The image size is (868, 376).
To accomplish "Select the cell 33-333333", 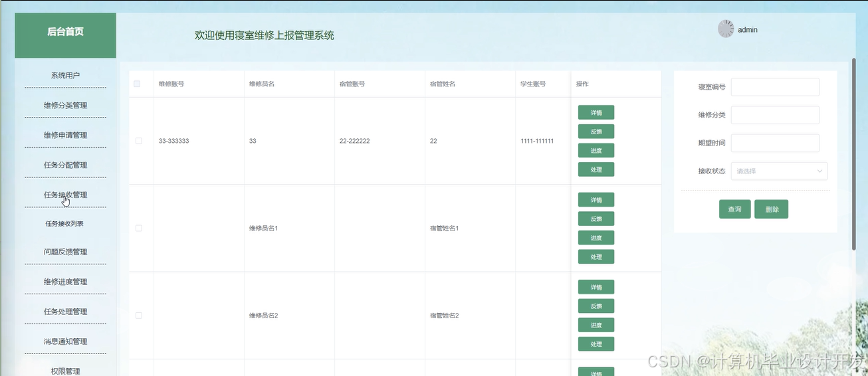I will pos(174,141).
